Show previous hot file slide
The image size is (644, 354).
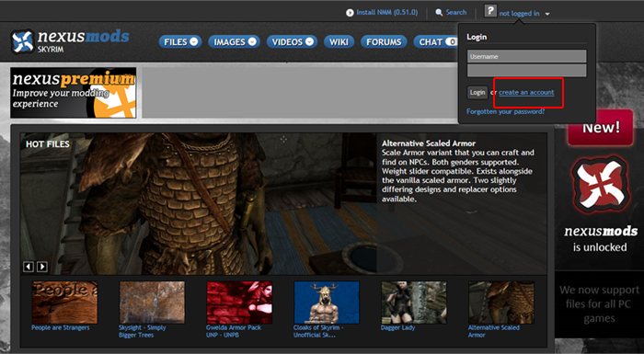[x=29, y=267]
